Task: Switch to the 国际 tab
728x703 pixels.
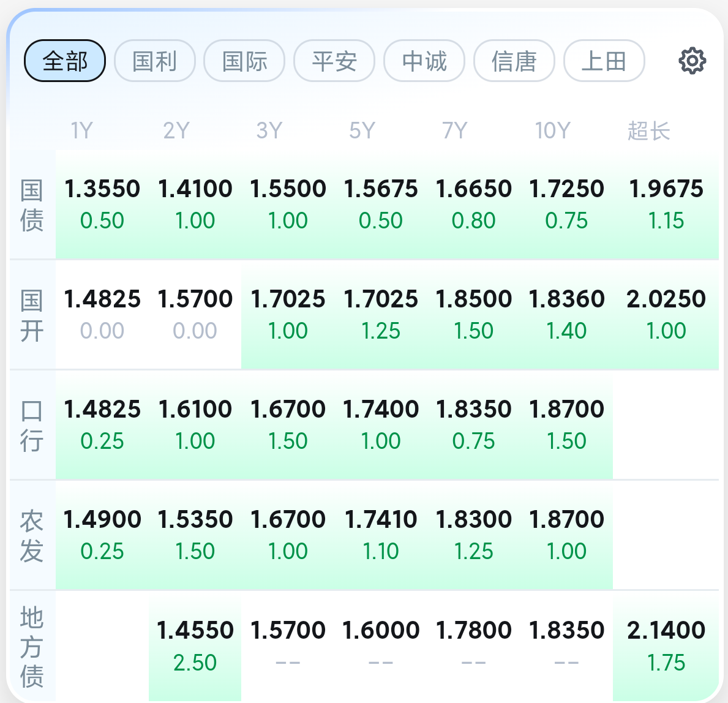Action: point(244,61)
